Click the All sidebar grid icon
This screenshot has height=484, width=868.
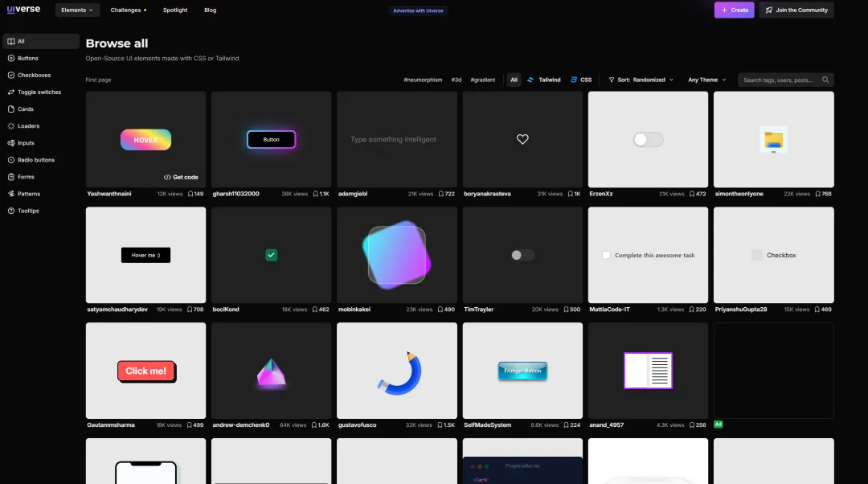point(11,42)
